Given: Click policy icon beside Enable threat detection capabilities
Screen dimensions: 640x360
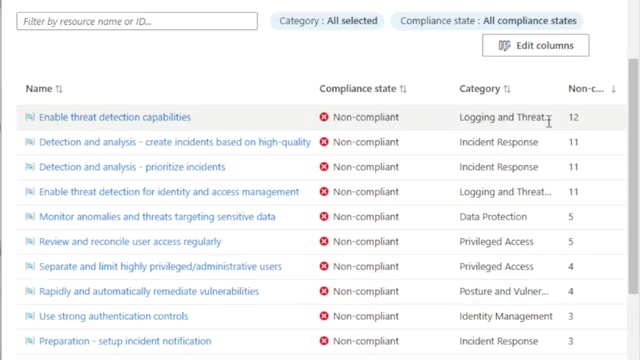Looking at the screenshot, I should click(30, 117).
